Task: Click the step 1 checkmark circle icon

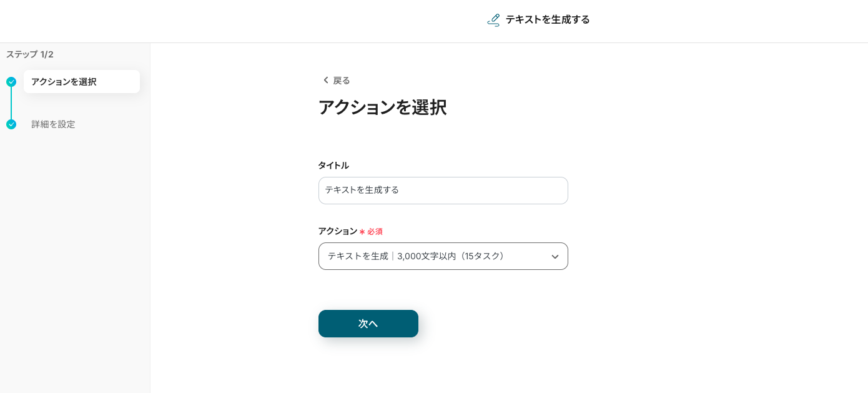Action: pos(11,82)
